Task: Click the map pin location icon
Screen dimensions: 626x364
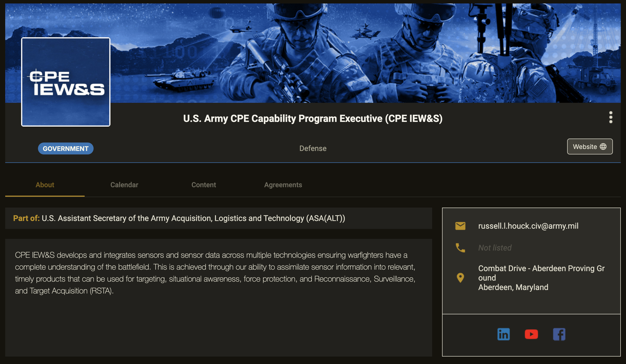Action: click(460, 278)
